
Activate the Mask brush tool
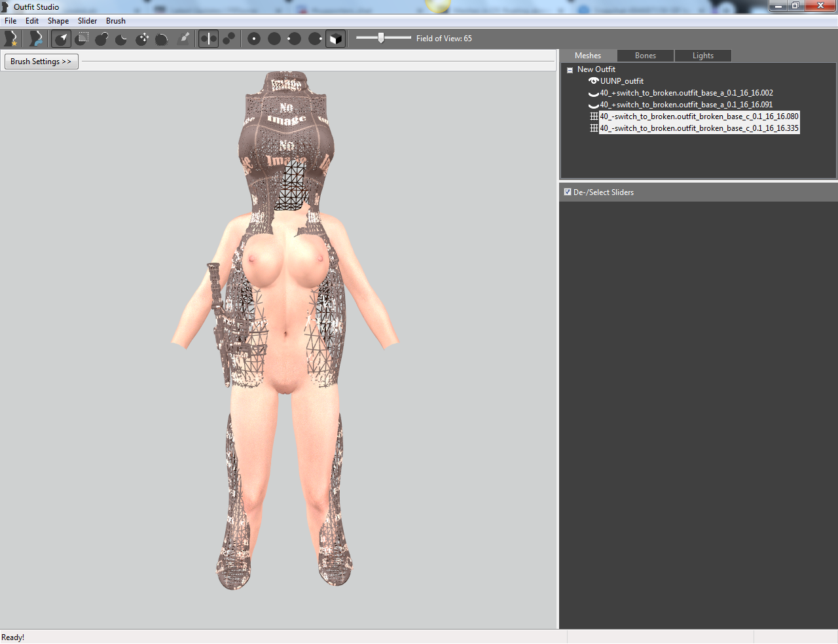pos(82,39)
